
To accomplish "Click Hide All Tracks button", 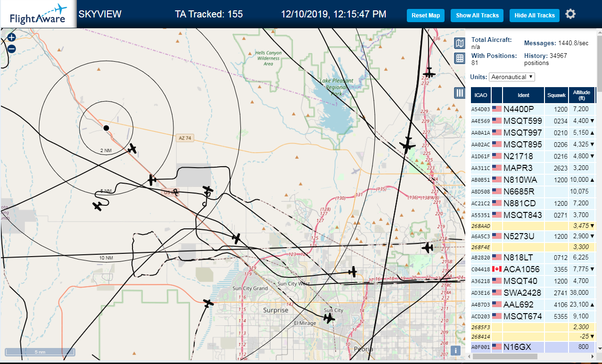I will point(535,16).
